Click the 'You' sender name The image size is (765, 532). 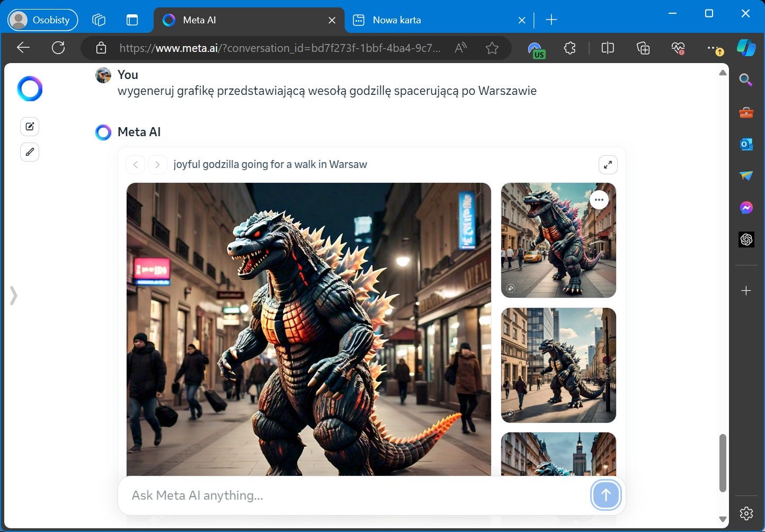128,75
